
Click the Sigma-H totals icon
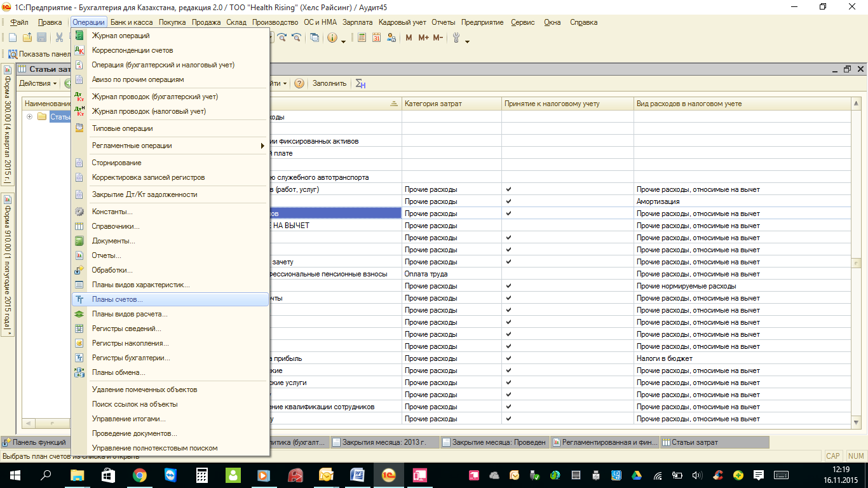point(360,83)
